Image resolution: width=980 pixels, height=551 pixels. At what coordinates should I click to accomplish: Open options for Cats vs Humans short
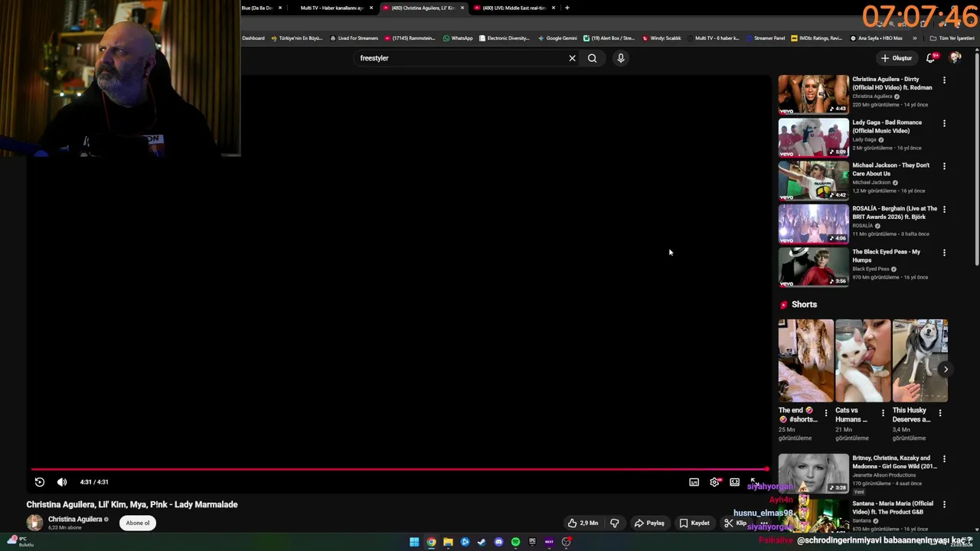point(883,413)
